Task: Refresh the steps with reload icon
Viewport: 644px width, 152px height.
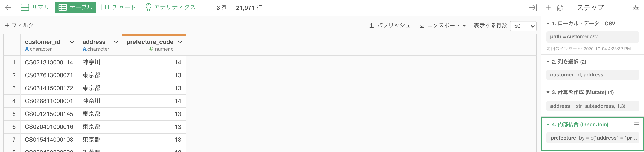Action: 560,8
